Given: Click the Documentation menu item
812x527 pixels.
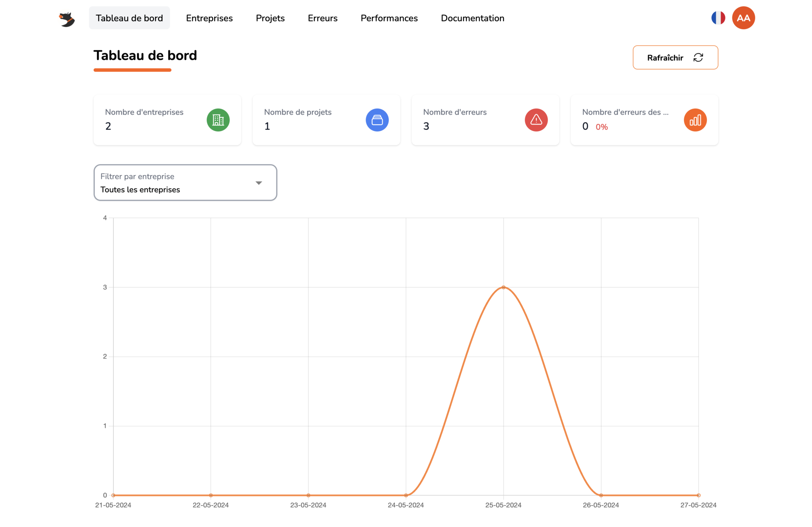Looking at the screenshot, I should pos(472,18).
